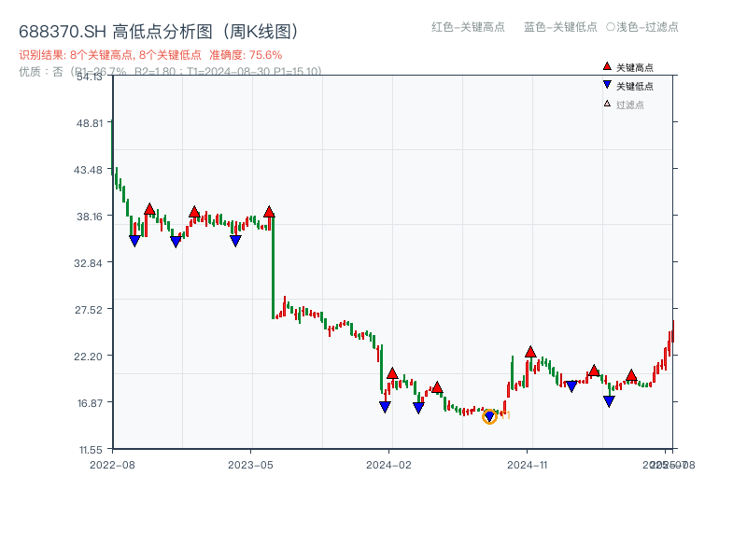Viewport: 747px width, 560px height.
Task: Select the leftmost blue key low triangle
Action: coord(134,241)
